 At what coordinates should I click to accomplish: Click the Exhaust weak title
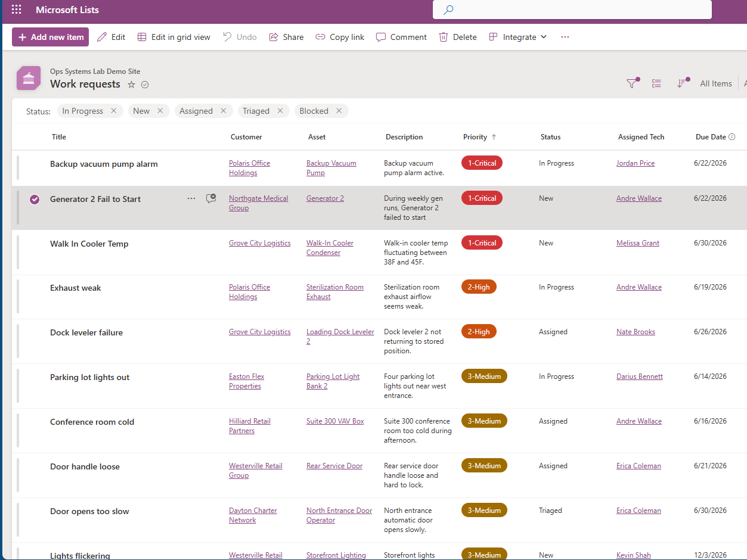(76, 288)
